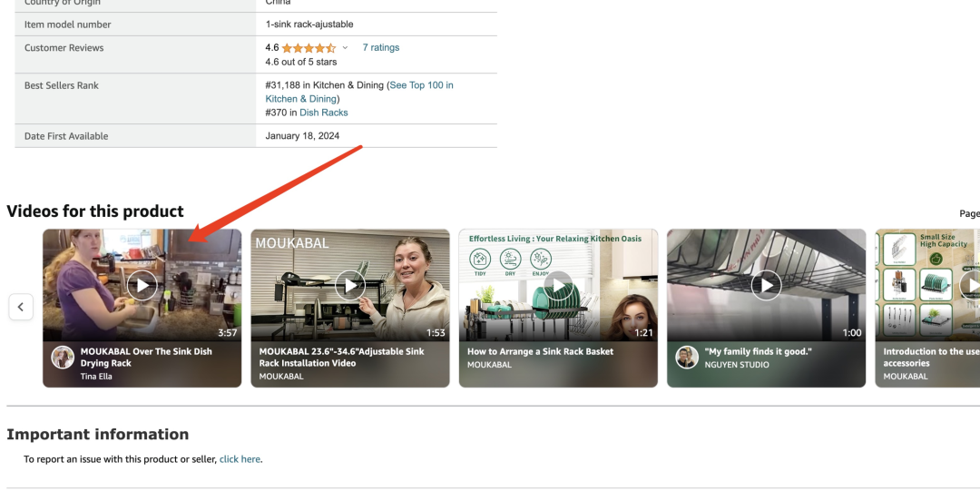Open Tina Ella's profile avatar
The width and height of the screenshot is (980, 491).
(x=63, y=358)
